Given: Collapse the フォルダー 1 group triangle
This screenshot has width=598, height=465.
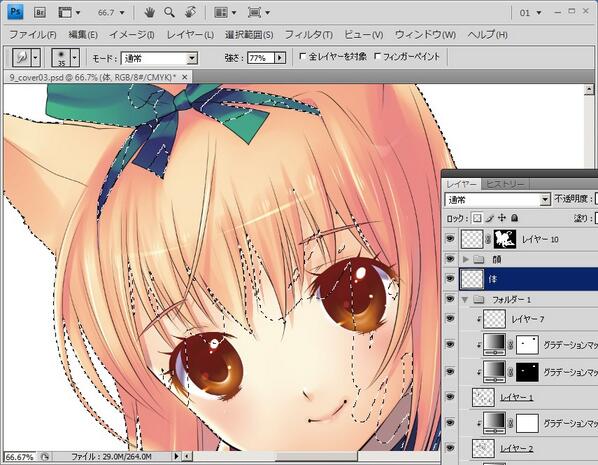Looking at the screenshot, I should (465, 299).
